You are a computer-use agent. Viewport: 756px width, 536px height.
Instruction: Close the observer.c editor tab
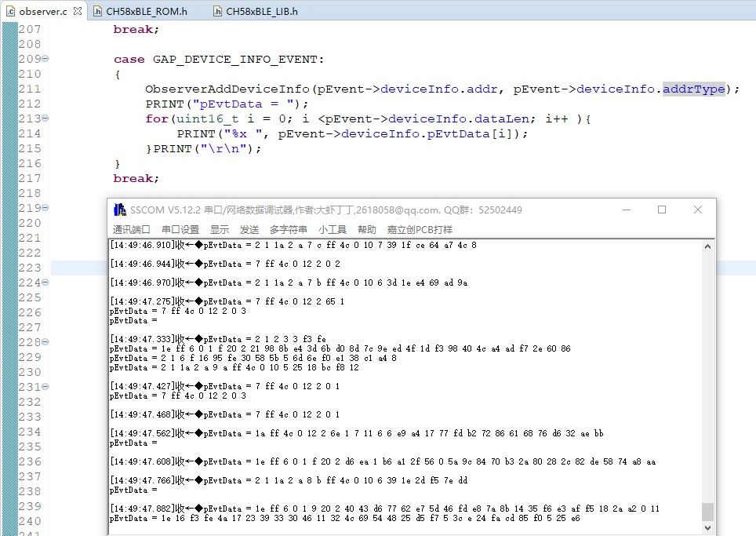77,11
